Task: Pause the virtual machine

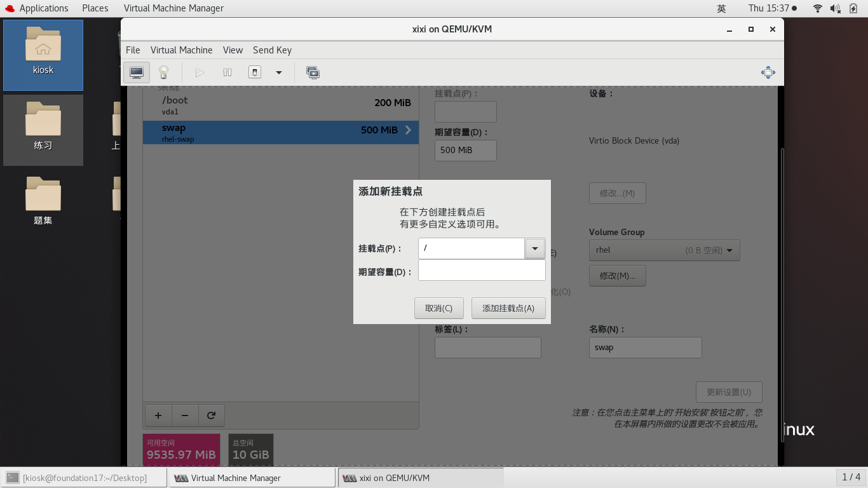Action: click(x=227, y=72)
